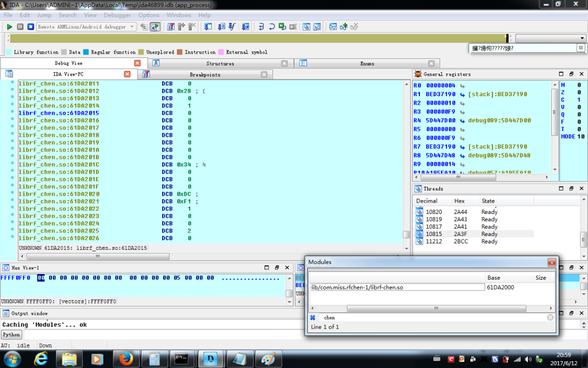Click the Calculator icon on the taskbar
The height and width of the screenshot is (368, 588).
[x=154, y=359]
